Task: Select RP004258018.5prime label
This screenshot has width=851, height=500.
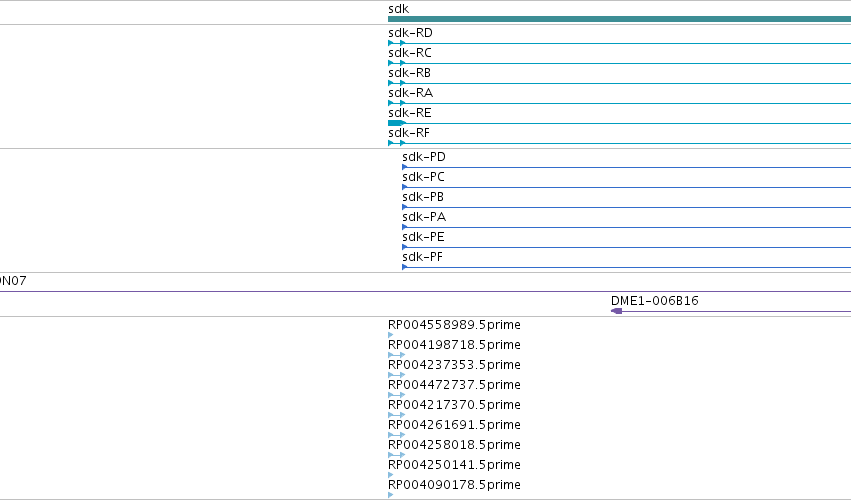Action: coord(454,445)
